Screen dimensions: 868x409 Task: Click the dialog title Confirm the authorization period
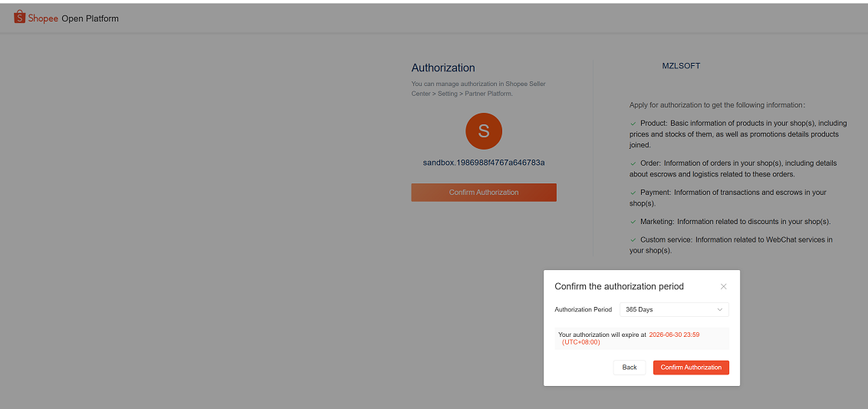619,286
